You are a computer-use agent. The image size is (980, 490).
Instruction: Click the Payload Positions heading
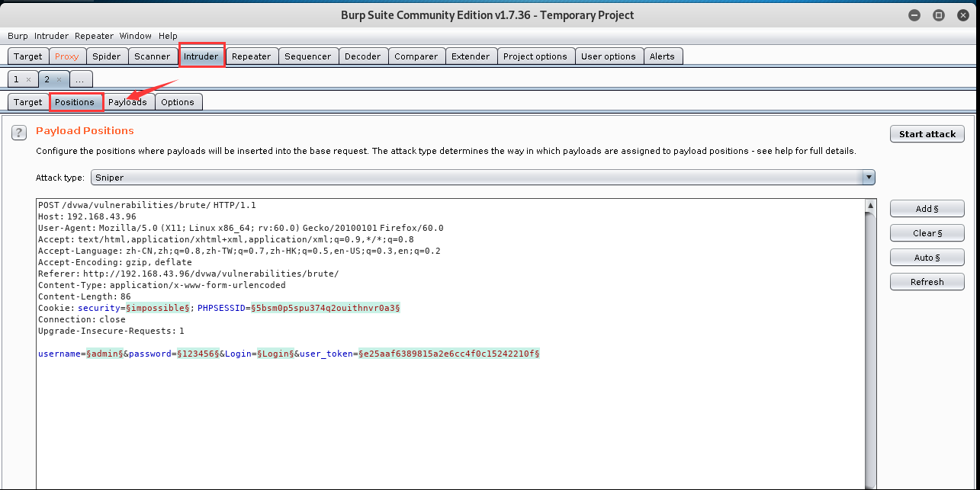click(85, 130)
